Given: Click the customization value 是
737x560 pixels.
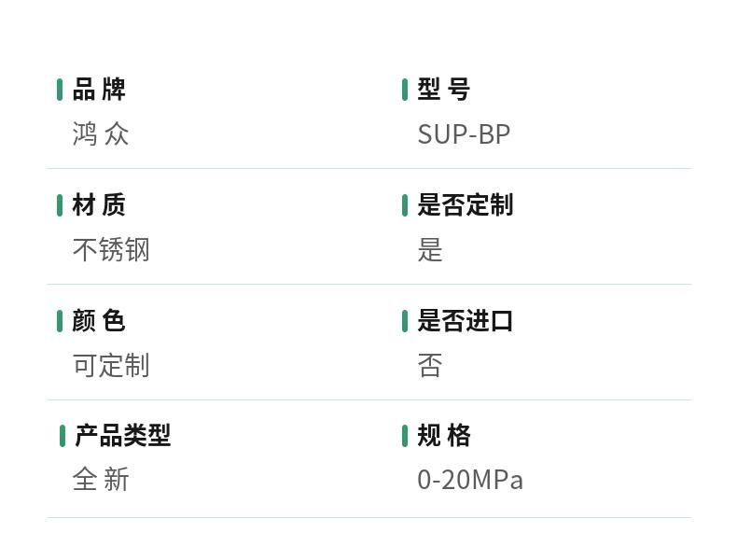Looking at the screenshot, I should pyautogui.click(x=430, y=250).
